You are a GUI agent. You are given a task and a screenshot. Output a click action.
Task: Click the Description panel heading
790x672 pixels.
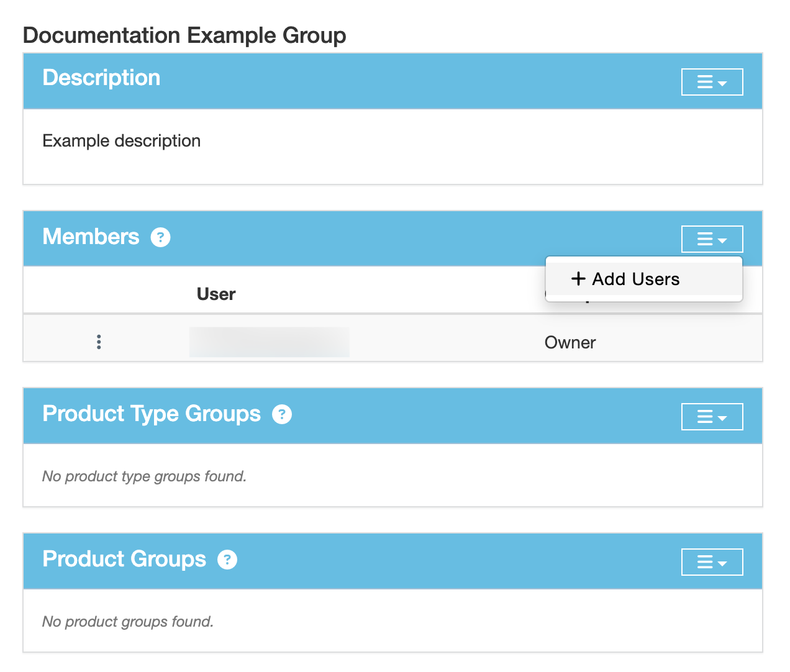tap(101, 78)
